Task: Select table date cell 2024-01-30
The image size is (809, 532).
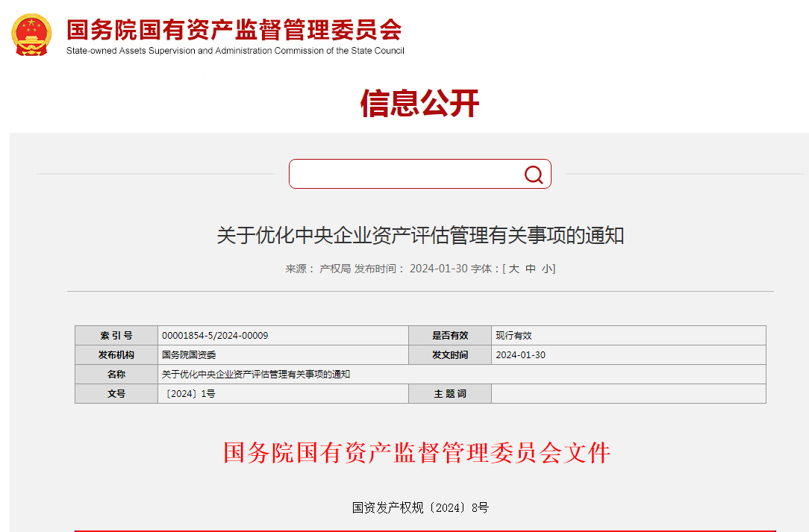Action: click(x=628, y=355)
